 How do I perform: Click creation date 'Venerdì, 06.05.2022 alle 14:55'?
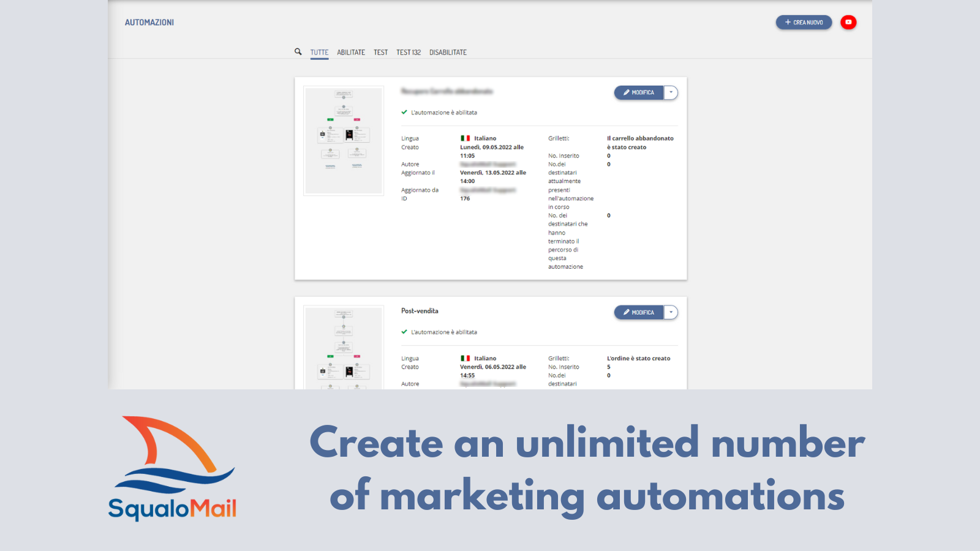493,371
